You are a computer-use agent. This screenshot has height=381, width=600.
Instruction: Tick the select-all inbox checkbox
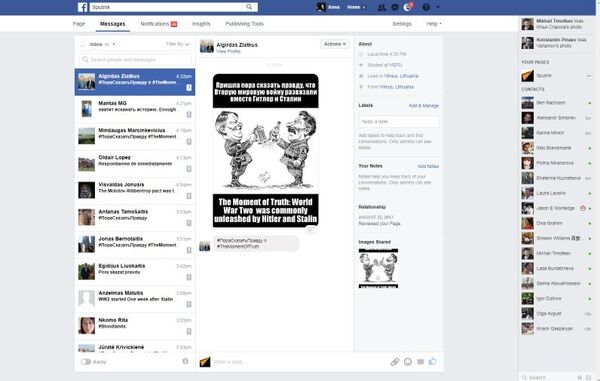point(82,44)
